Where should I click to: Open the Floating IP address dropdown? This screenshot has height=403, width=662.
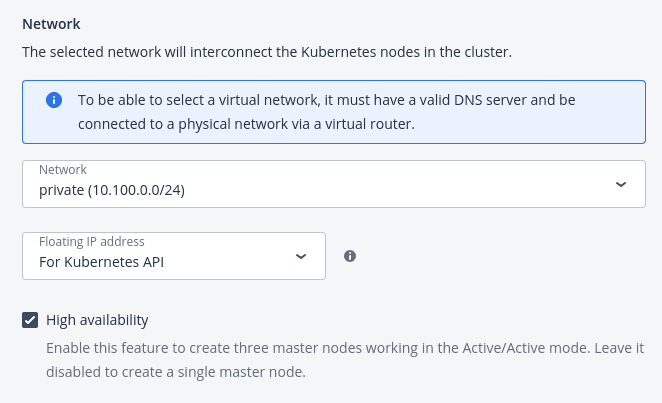point(174,256)
